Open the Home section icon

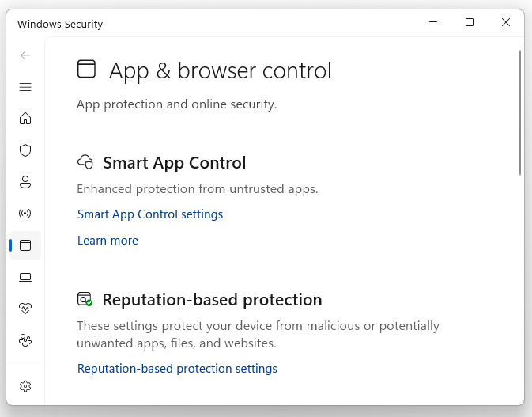point(25,119)
